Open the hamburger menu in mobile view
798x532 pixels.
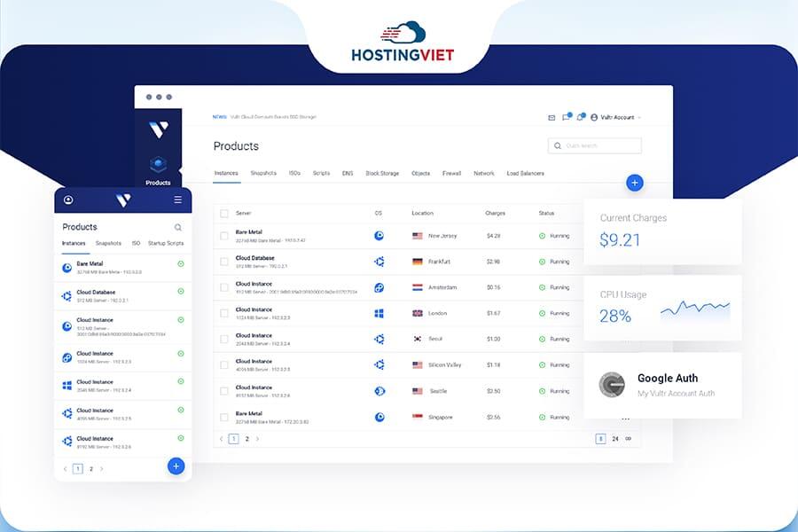177,199
